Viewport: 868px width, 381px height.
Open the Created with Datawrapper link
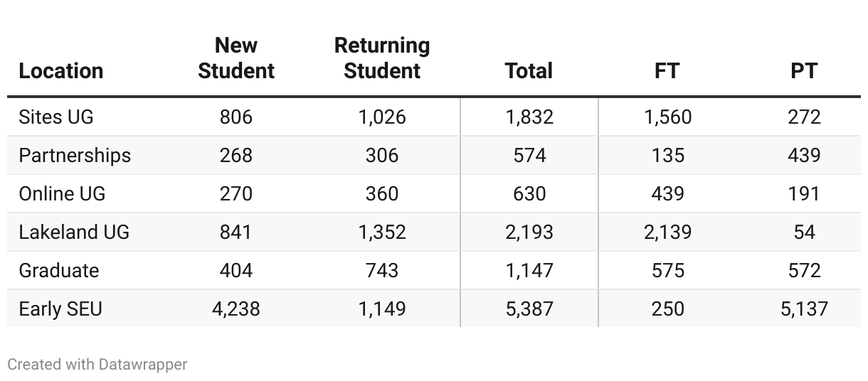point(97,365)
